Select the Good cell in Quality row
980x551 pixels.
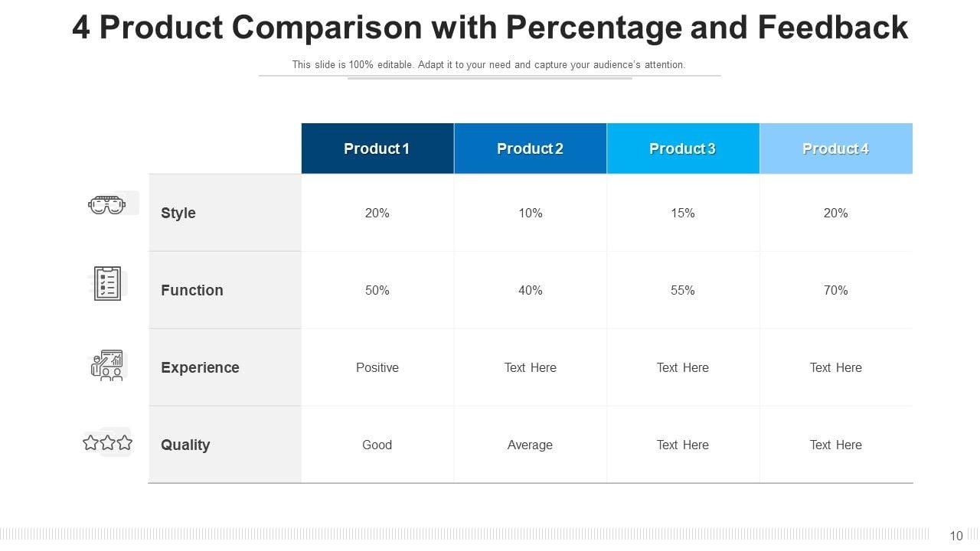click(377, 445)
